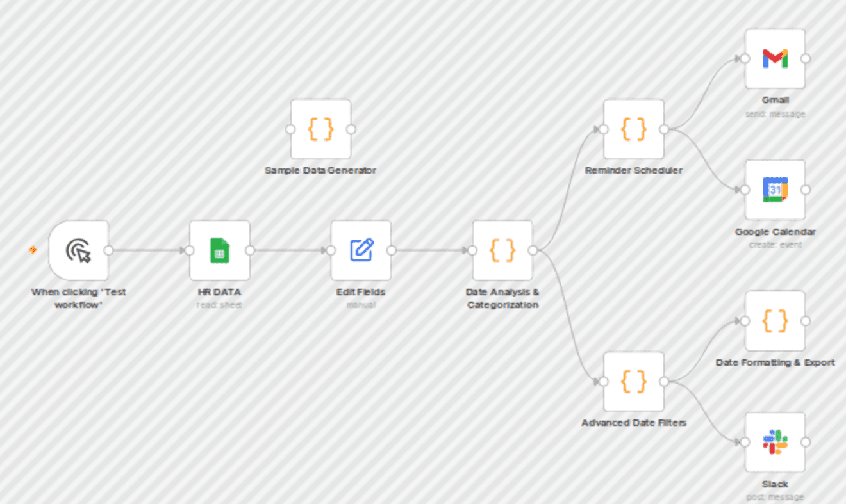Click the "Sample Data Generator" label
The image size is (846, 504).
tap(320, 170)
